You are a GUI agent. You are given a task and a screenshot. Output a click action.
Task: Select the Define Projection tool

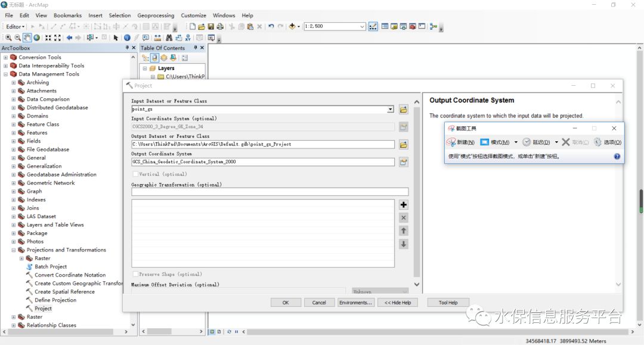pyautogui.click(x=55, y=300)
